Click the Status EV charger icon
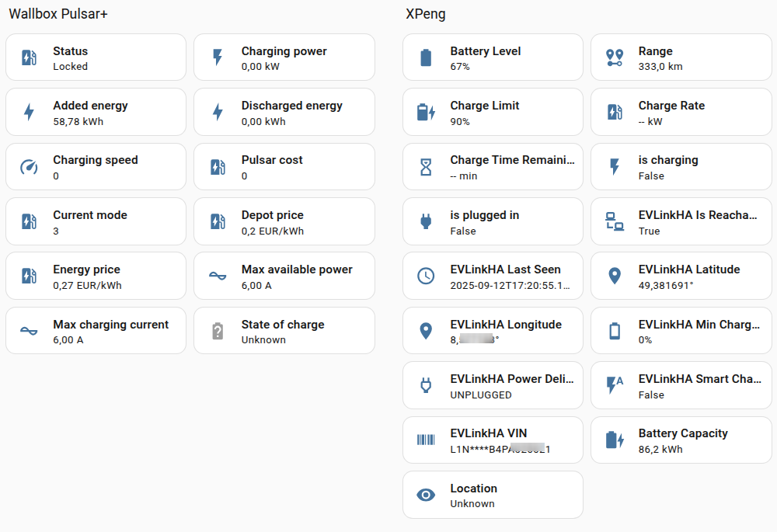Screen dimensions: 777x532 point(29,57)
